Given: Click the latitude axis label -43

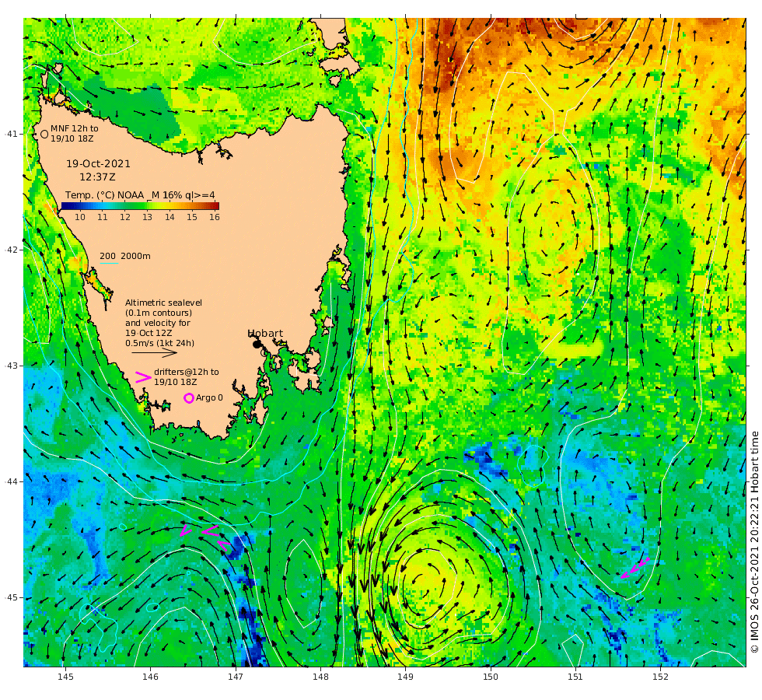Looking at the screenshot, I should (11, 366).
